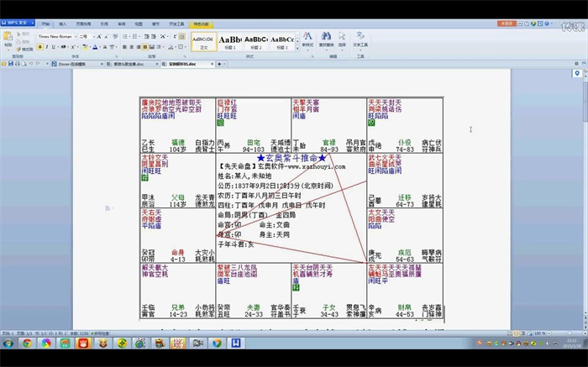Toggle Bold formatting
This screenshot has height=367, width=588.
[39, 47]
